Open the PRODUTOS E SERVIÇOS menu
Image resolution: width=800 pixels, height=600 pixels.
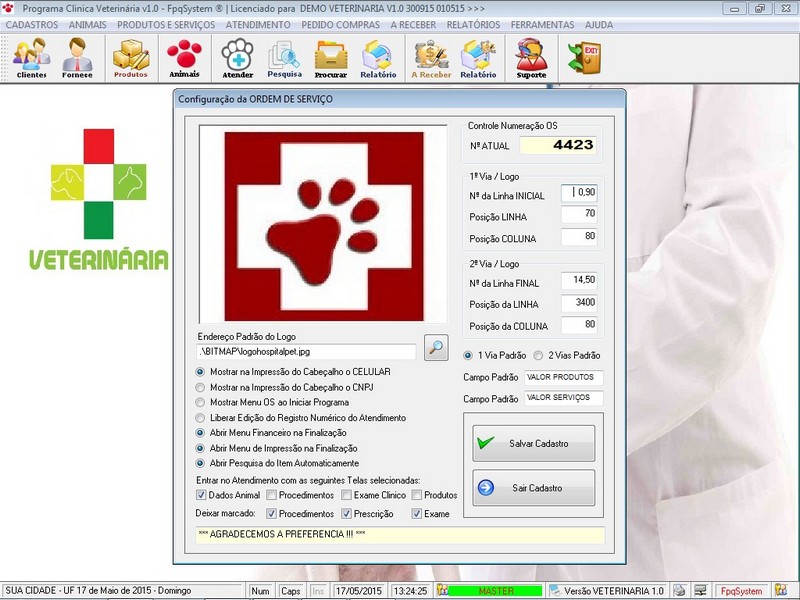click(x=166, y=25)
